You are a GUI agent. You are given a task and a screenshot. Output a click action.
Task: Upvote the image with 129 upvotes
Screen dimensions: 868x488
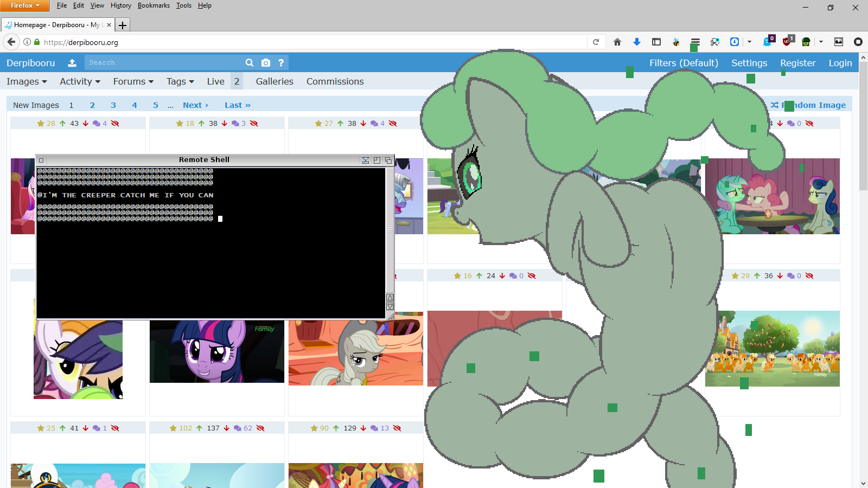[x=336, y=428]
